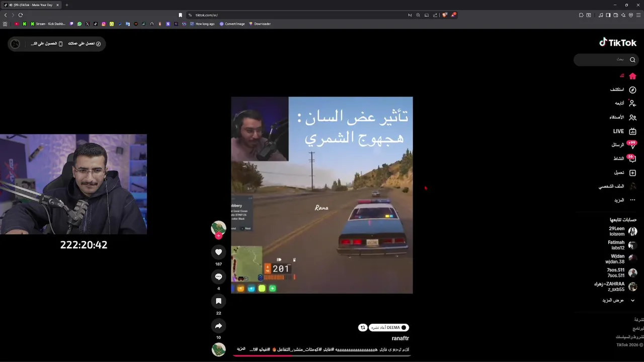
Task: Open the 29Leen followed account
Action: 623,231
